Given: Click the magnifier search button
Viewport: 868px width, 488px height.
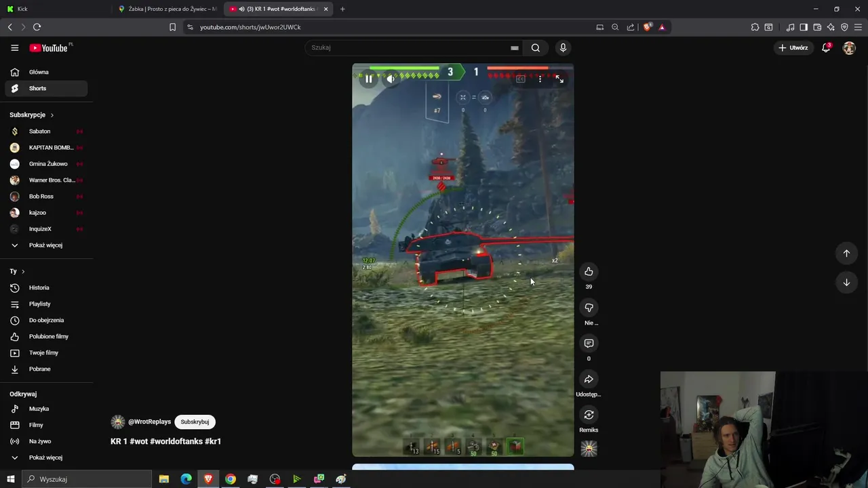Looking at the screenshot, I should click(536, 47).
